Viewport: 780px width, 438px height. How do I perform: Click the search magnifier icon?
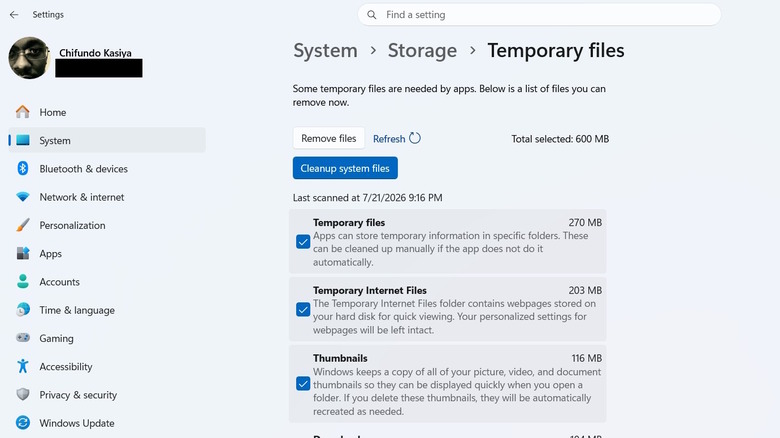pyautogui.click(x=372, y=15)
